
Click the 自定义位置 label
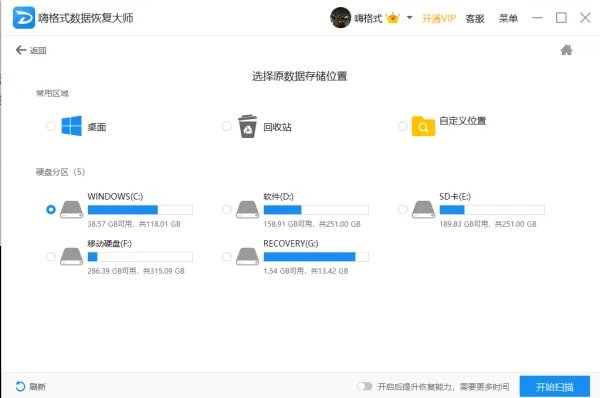[463, 121]
